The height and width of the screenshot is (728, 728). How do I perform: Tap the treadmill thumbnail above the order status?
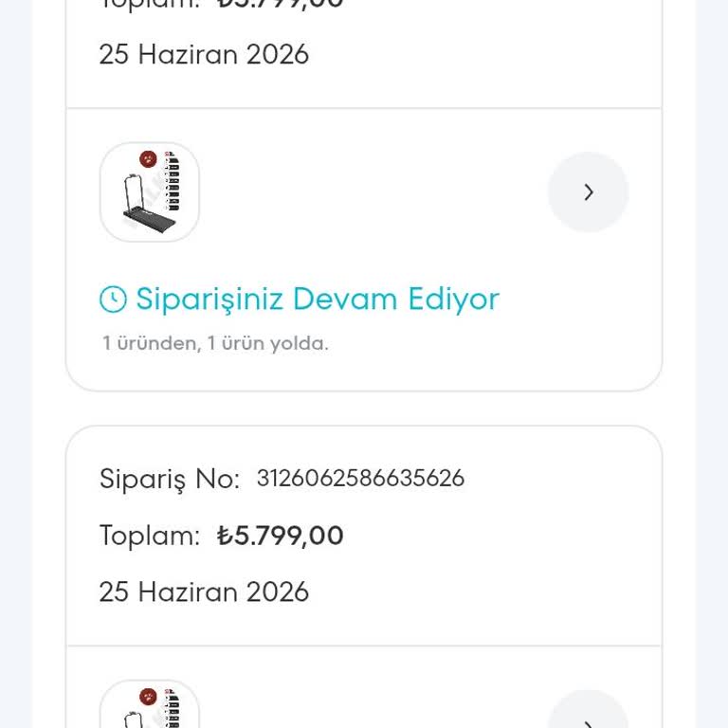150,191
